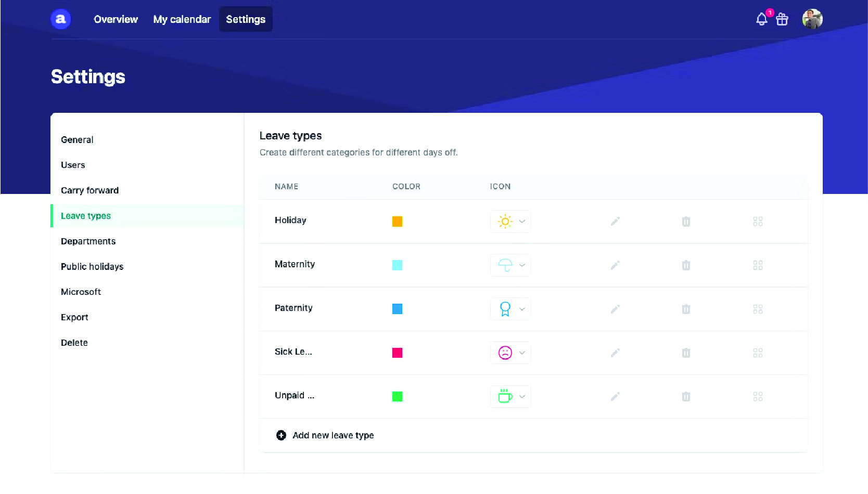Click the coffee cup icon for Unpaid leave
The width and height of the screenshot is (868, 494).
tap(505, 396)
